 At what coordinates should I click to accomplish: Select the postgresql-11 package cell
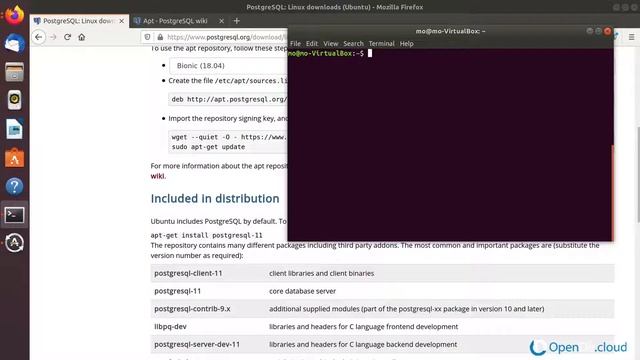(x=178, y=291)
